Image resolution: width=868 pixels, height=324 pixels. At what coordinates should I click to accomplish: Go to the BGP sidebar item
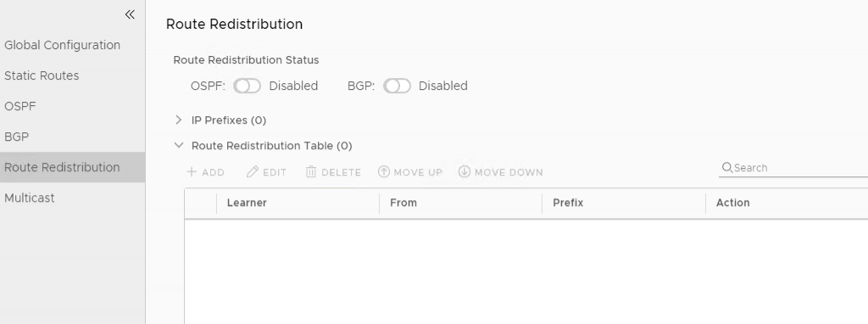[x=17, y=137]
